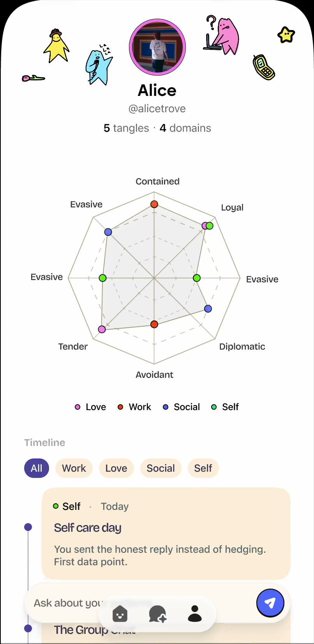Screen dimensions: 314x644
Task: Open Alice's circular profile photo
Action: pyautogui.click(x=157, y=47)
